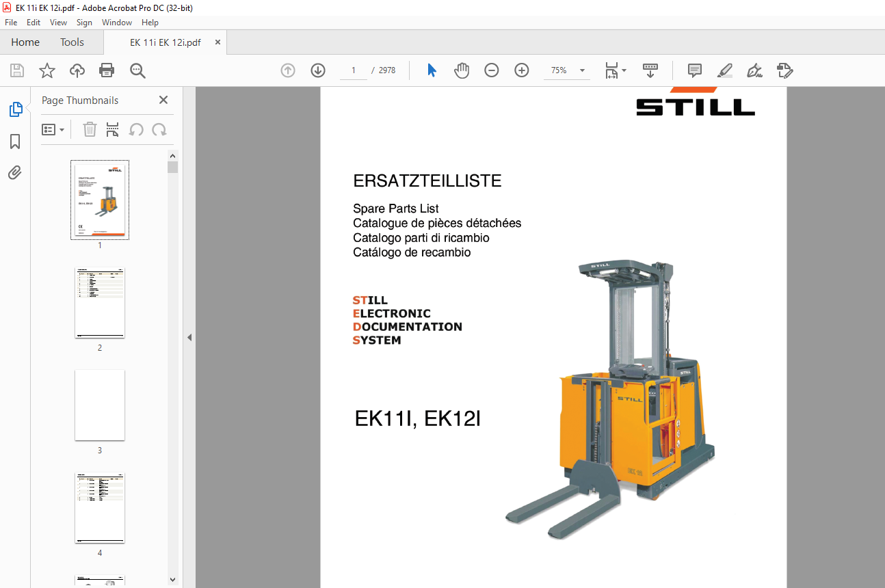Viewport: 885px width, 588px height.
Task: Show Page Thumbnails sidebar icon
Action: (15, 109)
